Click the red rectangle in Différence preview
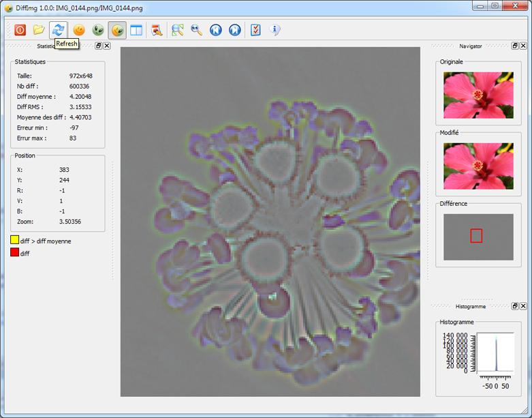 476,236
